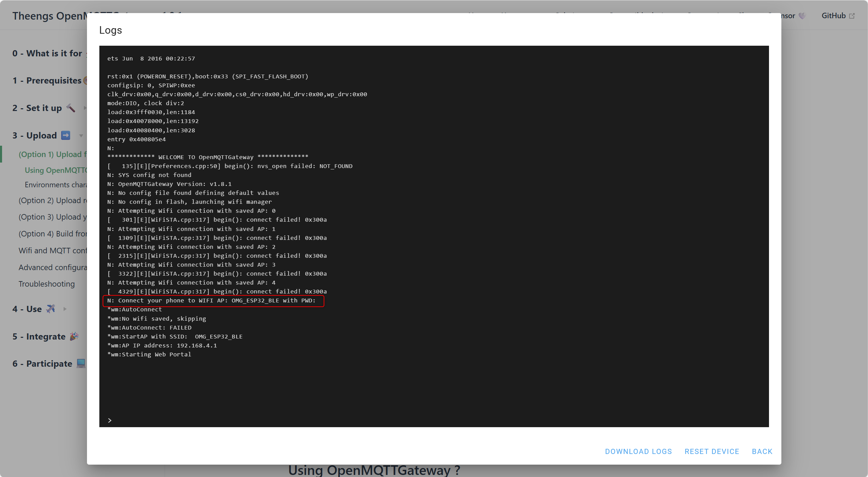Open Environments characteristics sidebar entry

56,185
